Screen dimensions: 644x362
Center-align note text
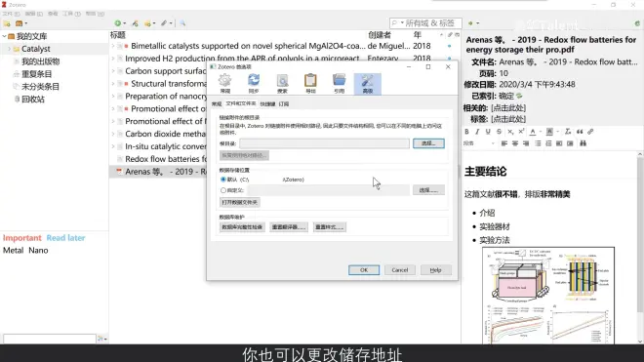pyautogui.click(x=515, y=143)
